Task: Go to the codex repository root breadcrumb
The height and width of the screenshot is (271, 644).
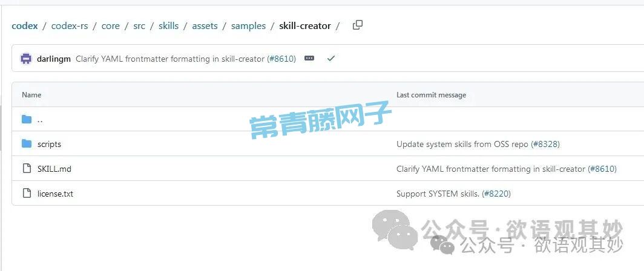Action: (25, 26)
